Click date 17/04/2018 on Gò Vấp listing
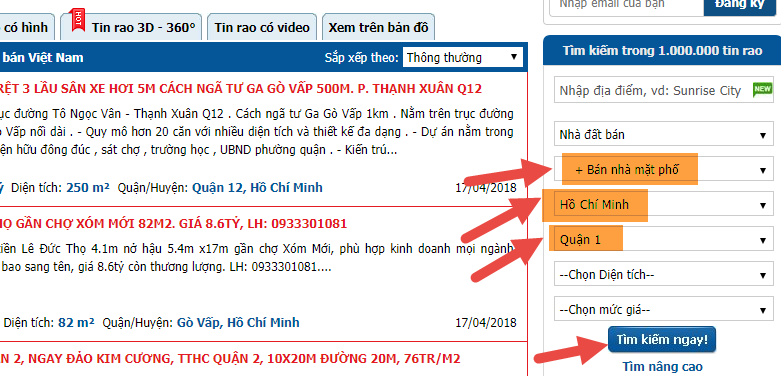This screenshot has height=376, width=781. tap(486, 323)
